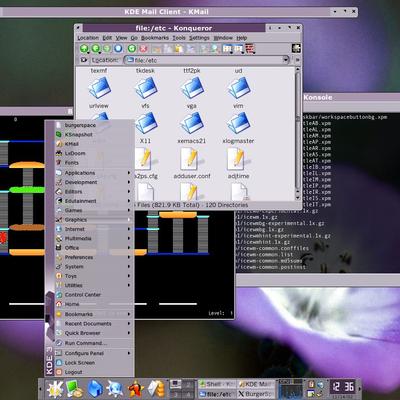Click Konqueror's Forward toolbar arrow
Screen dimensions: 400x400
click(107, 49)
